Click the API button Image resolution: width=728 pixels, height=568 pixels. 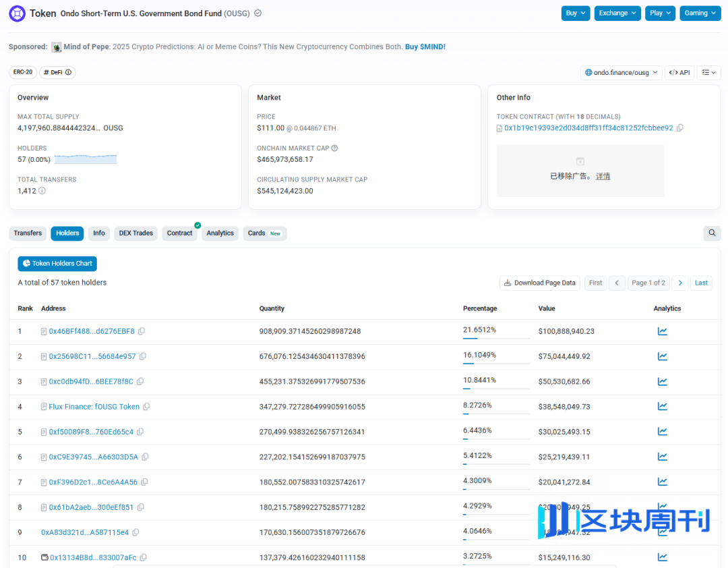click(x=679, y=72)
